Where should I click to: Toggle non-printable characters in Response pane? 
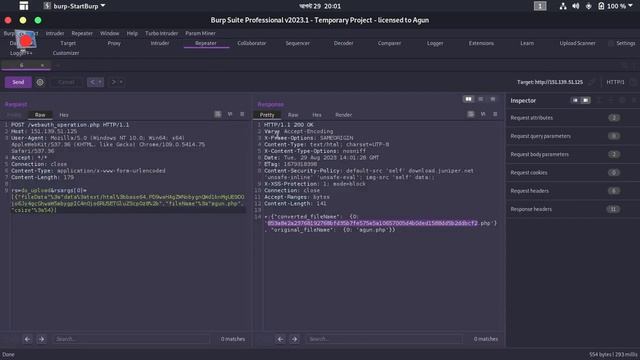[483, 114]
